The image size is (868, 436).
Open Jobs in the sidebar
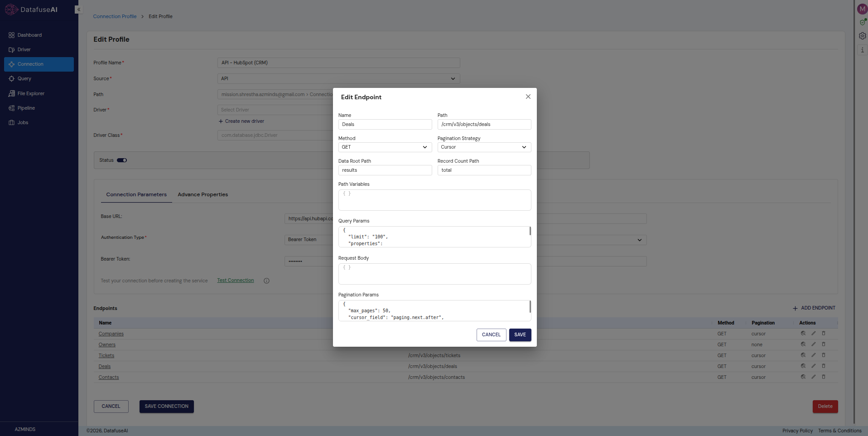[x=39, y=122]
